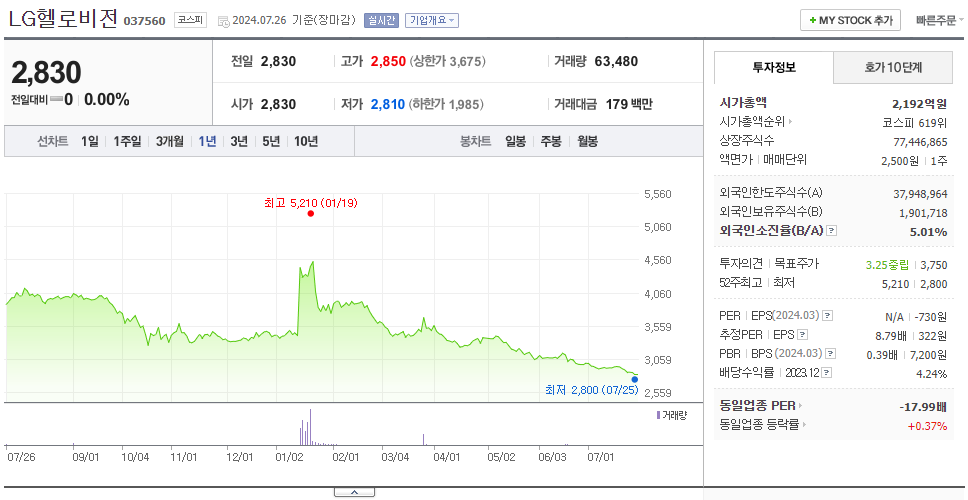Click the arrow icon next to 시가총액순위
Screen dimensions: 968x500
click(x=791, y=122)
